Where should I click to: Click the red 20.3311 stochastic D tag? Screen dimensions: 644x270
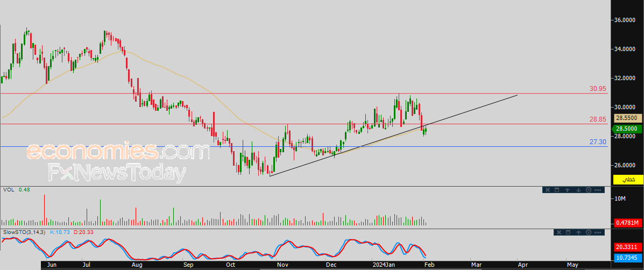628,247
